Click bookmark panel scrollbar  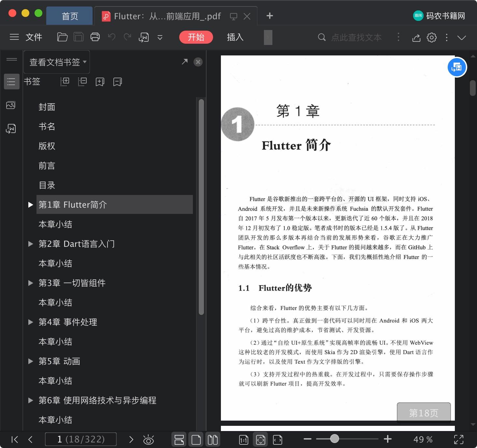point(201,207)
